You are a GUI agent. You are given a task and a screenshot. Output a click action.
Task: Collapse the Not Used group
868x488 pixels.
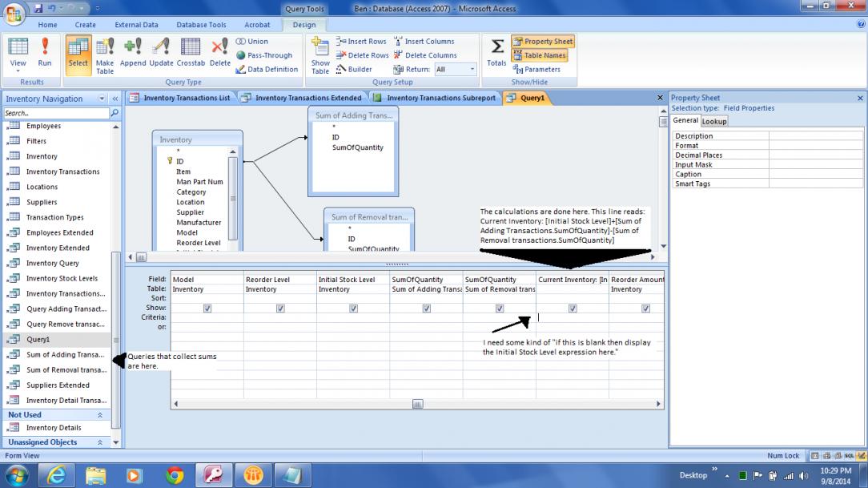100,415
